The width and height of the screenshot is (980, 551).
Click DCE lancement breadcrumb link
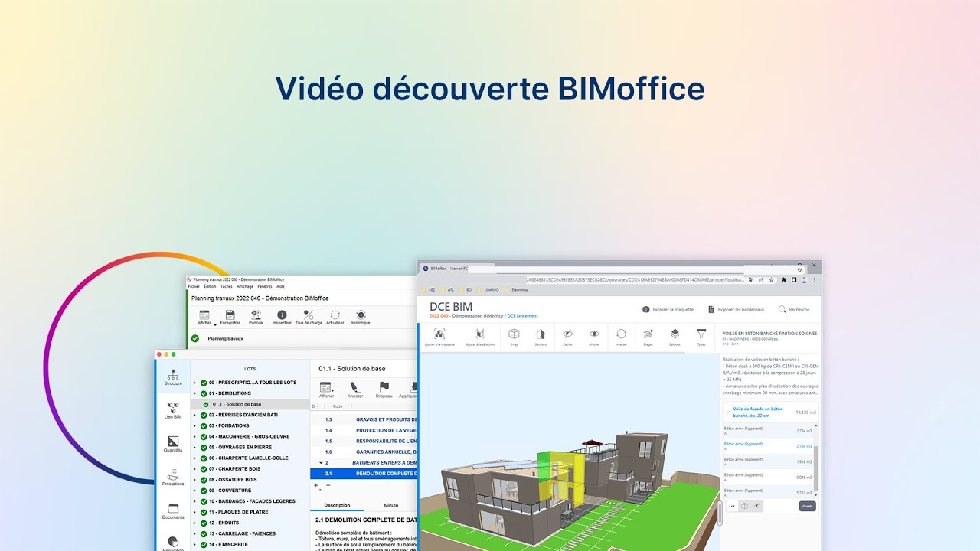522,316
